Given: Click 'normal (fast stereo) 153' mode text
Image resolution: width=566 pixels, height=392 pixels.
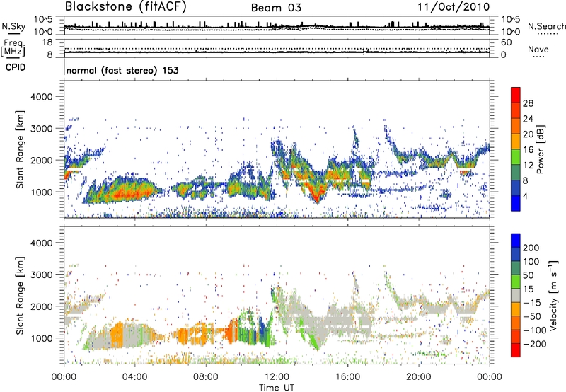Looking at the screenshot, I should (122, 70).
